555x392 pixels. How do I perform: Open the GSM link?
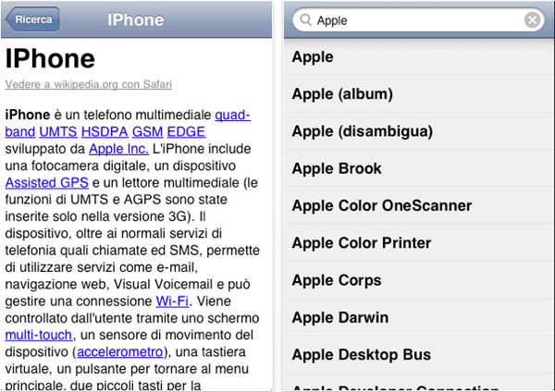click(147, 131)
